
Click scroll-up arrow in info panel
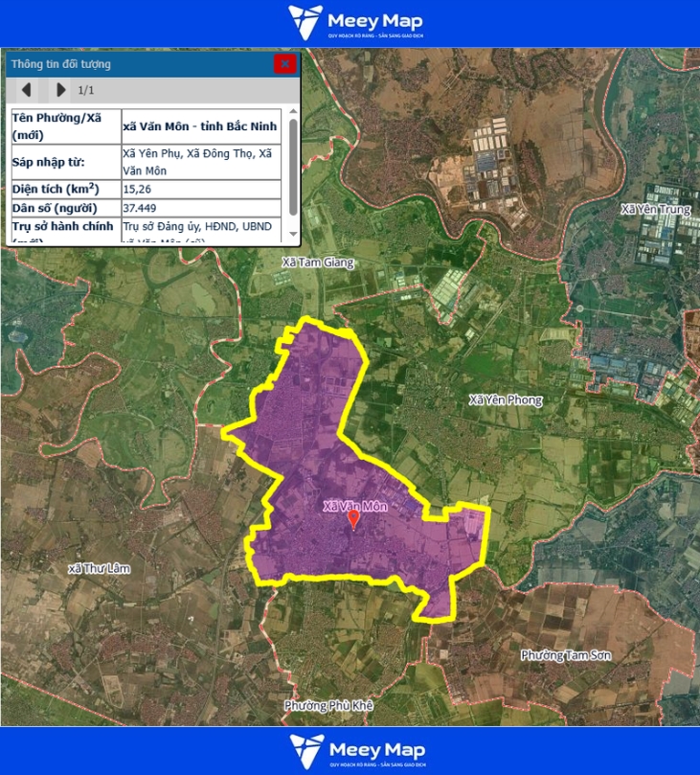292,111
